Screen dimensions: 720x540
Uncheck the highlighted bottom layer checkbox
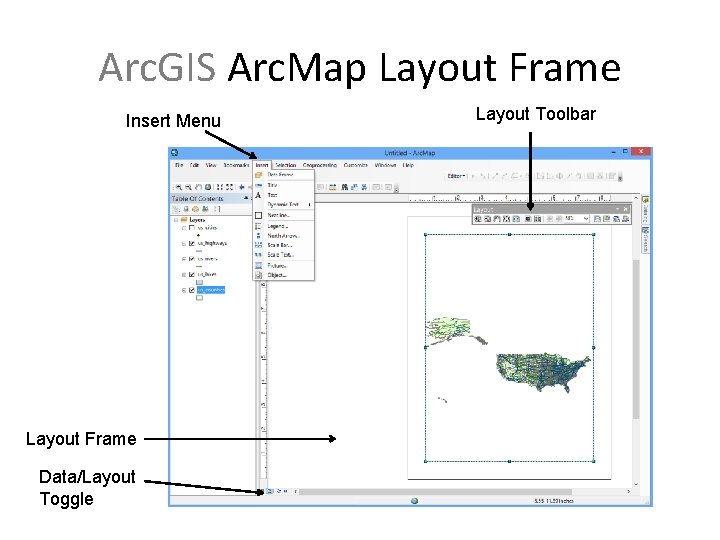pyautogui.click(x=192, y=290)
